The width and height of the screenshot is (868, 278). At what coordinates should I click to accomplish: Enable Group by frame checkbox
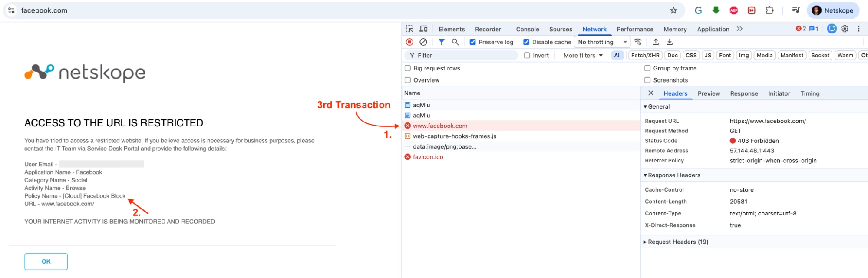(647, 68)
